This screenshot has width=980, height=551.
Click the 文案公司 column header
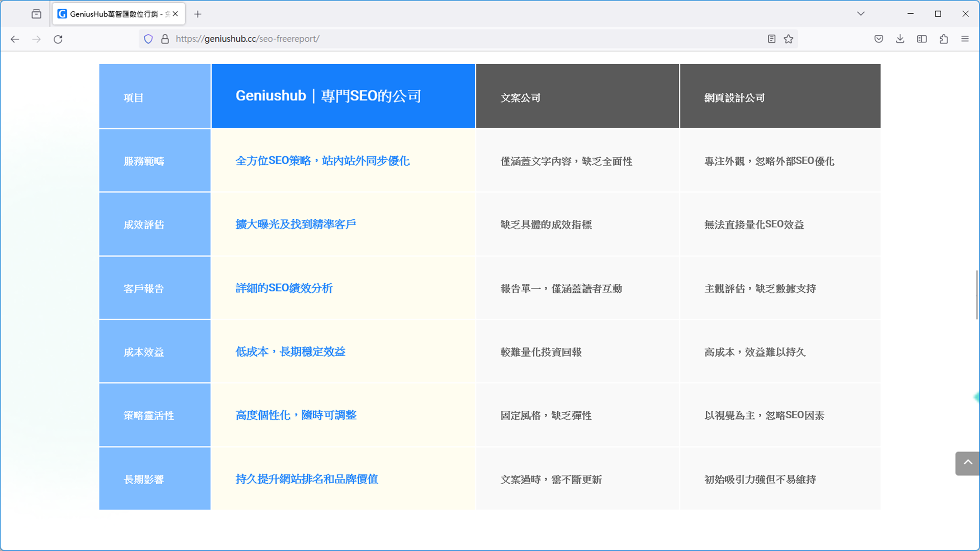click(577, 96)
